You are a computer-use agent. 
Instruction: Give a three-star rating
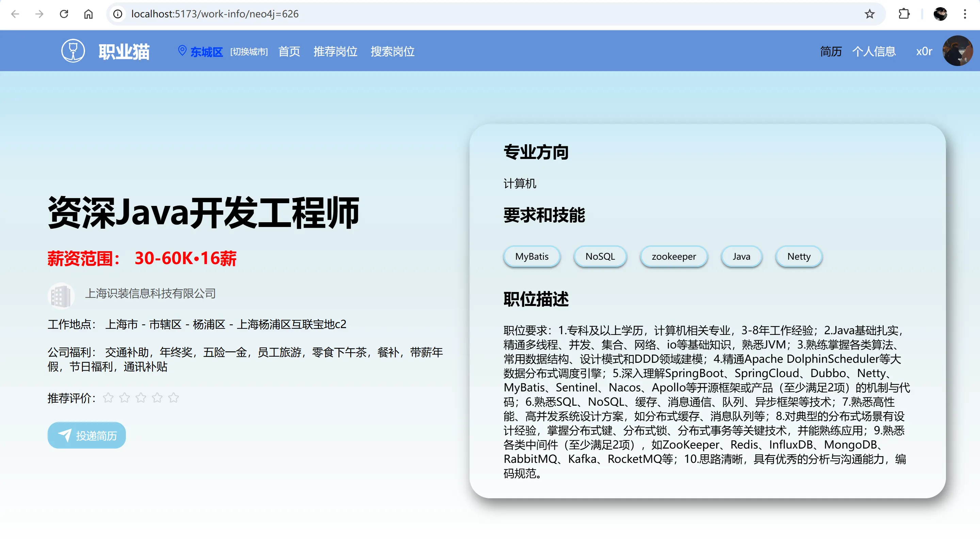coord(141,398)
